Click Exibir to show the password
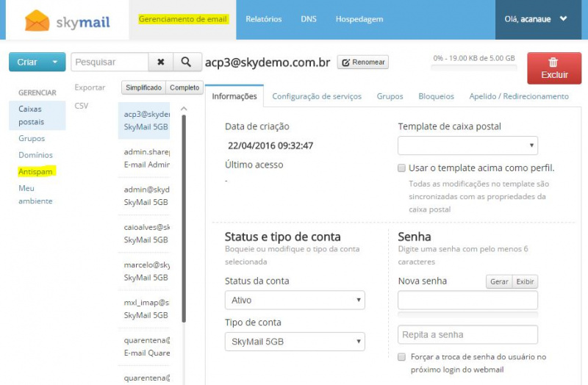 (x=525, y=281)
